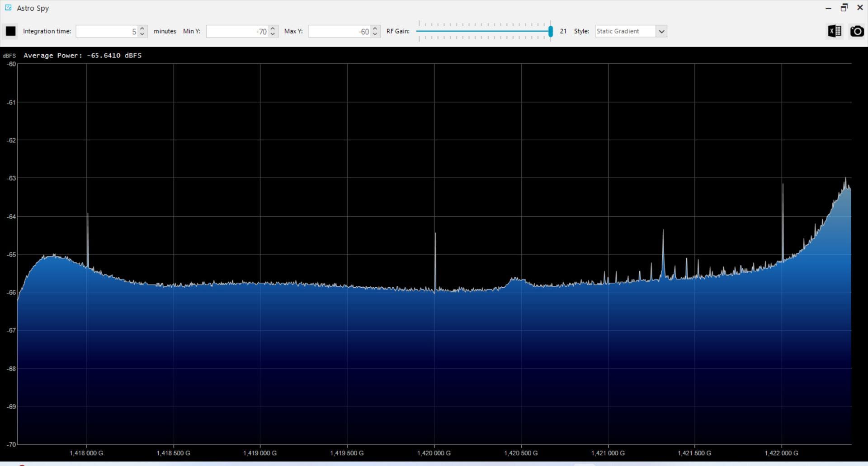The image size is (868, 466).
Task: Restore down the Astro Spy window
Action: click(x=844, y=8)
